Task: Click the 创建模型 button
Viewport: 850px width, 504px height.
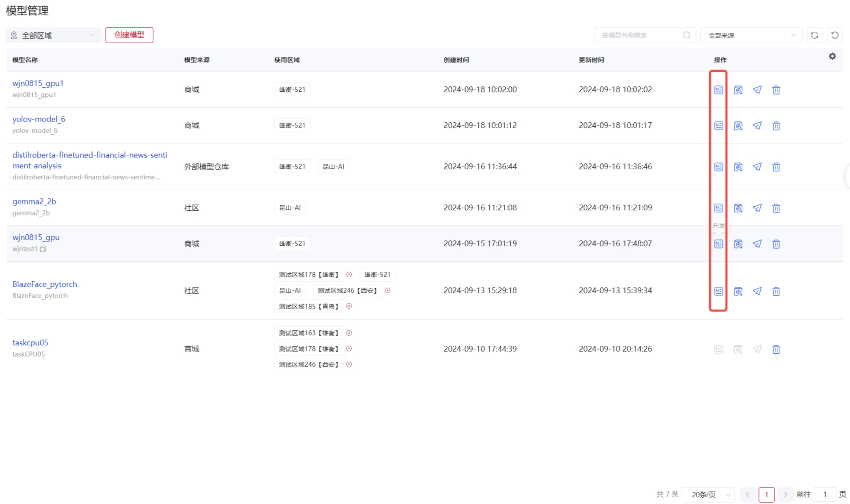Action: point(129,35)
